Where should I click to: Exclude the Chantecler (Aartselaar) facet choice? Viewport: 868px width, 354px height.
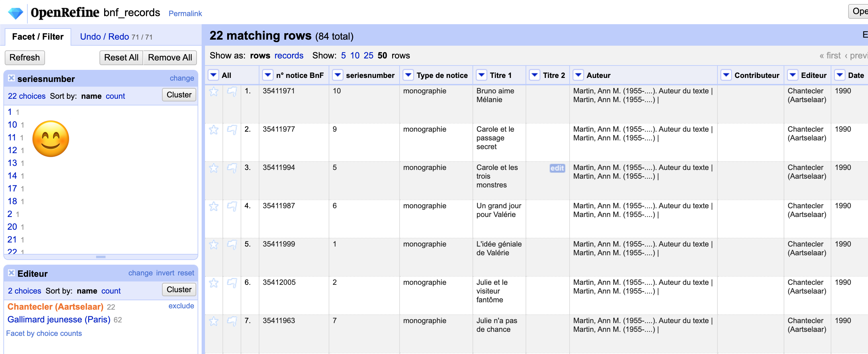(181, 306)
